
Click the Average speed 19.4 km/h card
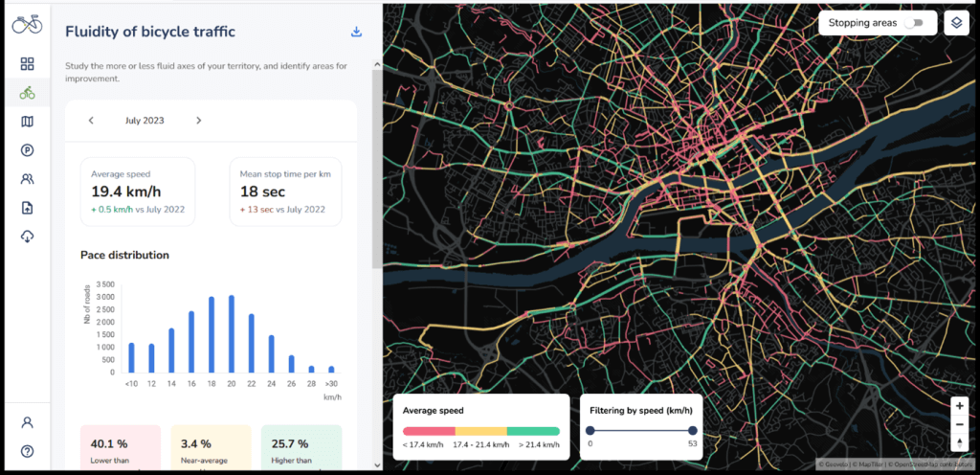[138, 192]
